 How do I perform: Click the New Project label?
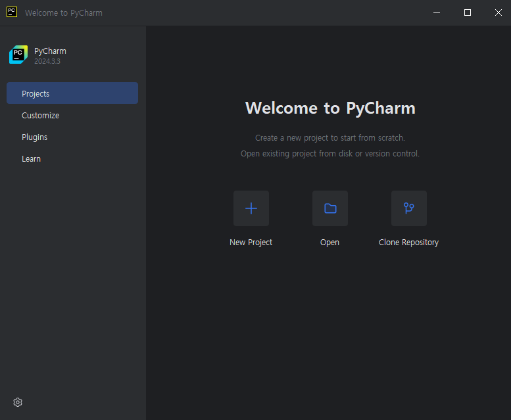[x=251, y=243]
